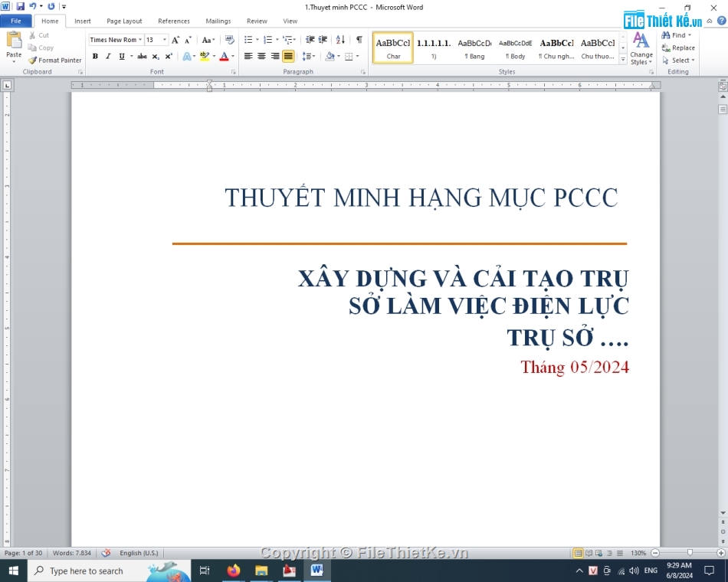728x582 pixels.
Task: Switch to Full Screen Reading view
Action: tap(589, 553)
